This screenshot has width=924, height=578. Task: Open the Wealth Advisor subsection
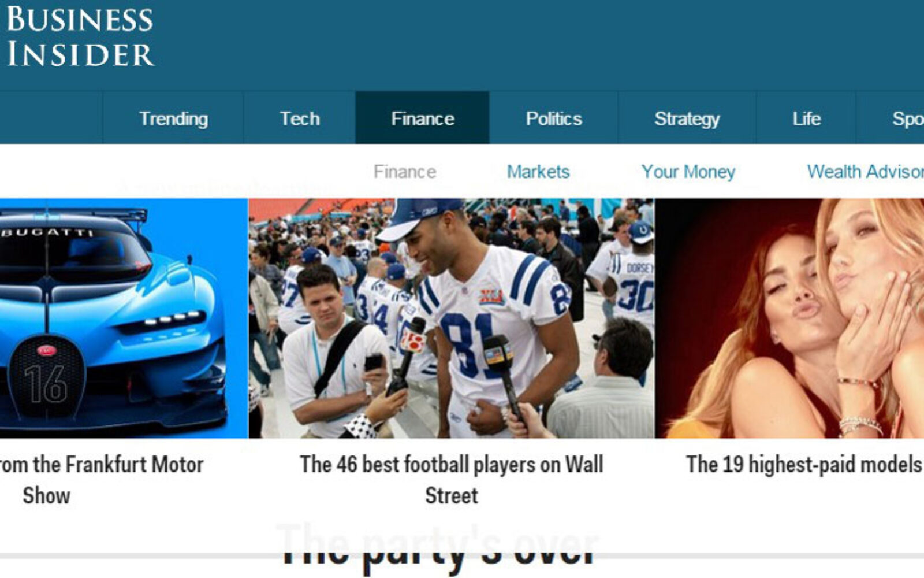pos(865,172)
